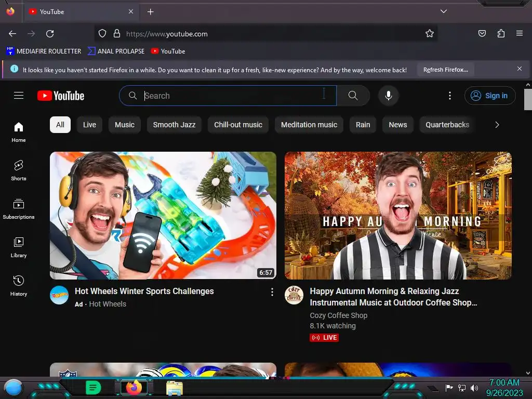Image resolution: width=532 pixels, height=399 pixels.
Task: Select the Smooth Jazz chip
Action: click(x=174, y=125)
